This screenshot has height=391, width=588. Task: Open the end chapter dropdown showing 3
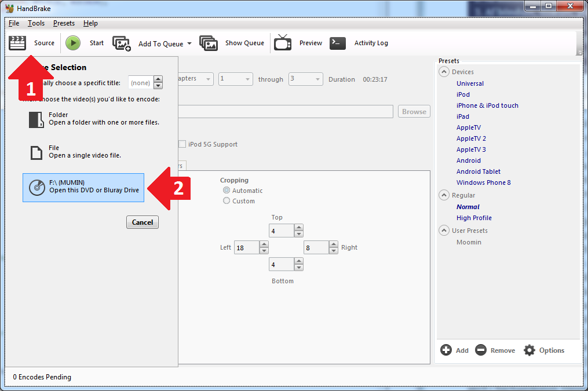tap(306, 79)
